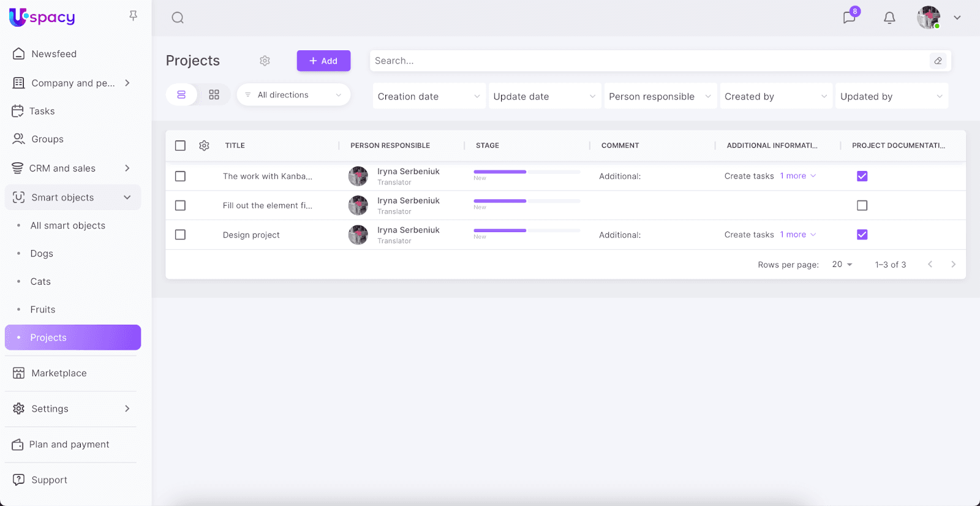Expand the 'Person responsible' filter dropdown
Viewport: 980px width, 506px height.
tap(660, 97)
